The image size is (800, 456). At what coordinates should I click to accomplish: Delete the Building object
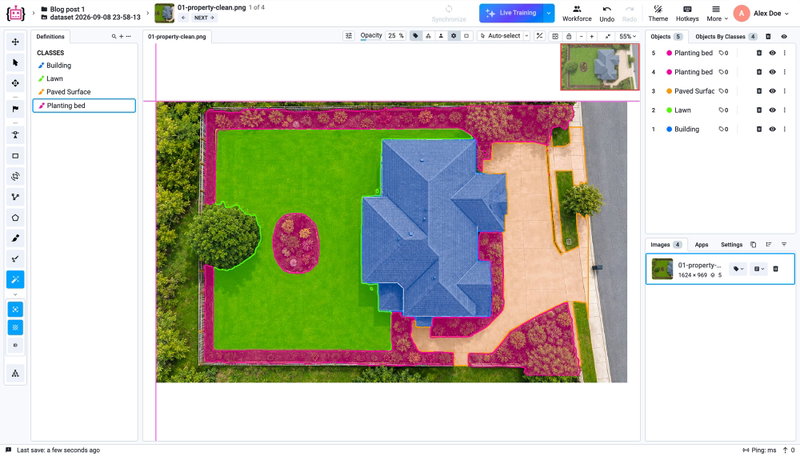(759, 129)
